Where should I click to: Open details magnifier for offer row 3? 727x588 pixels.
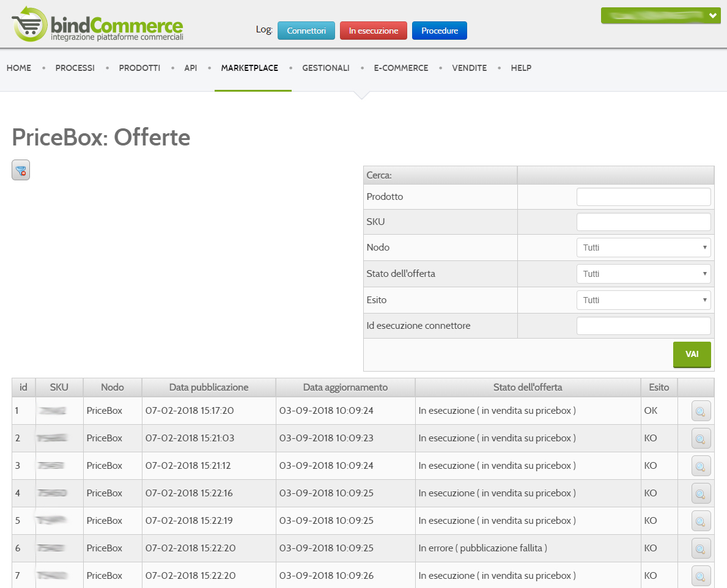tap(701, 466)
